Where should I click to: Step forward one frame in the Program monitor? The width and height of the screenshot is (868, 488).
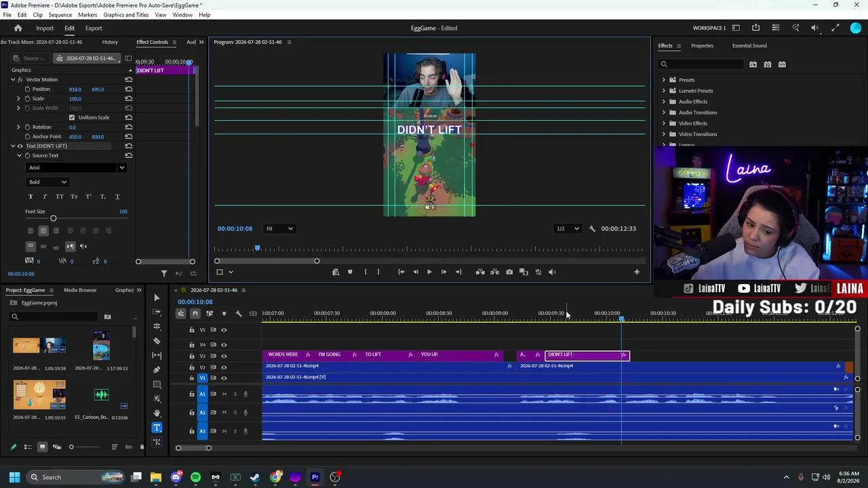click(x=443, y=272)
